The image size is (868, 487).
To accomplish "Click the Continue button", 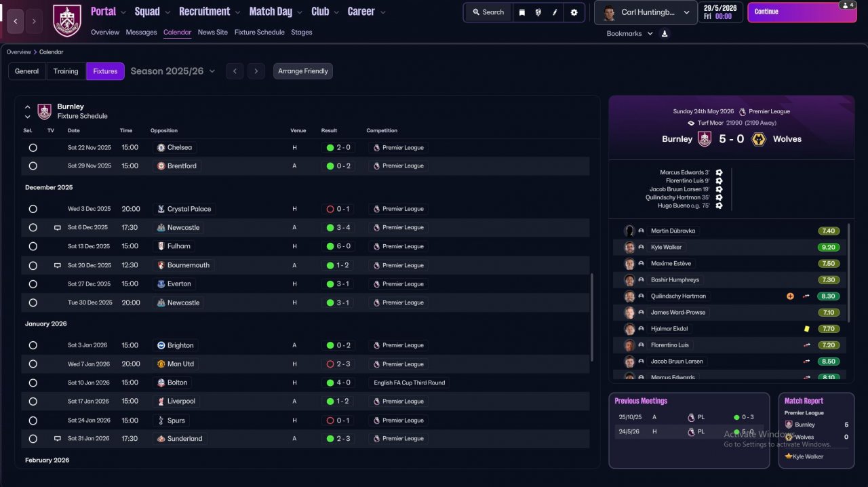I will click(x=802, y=12).
